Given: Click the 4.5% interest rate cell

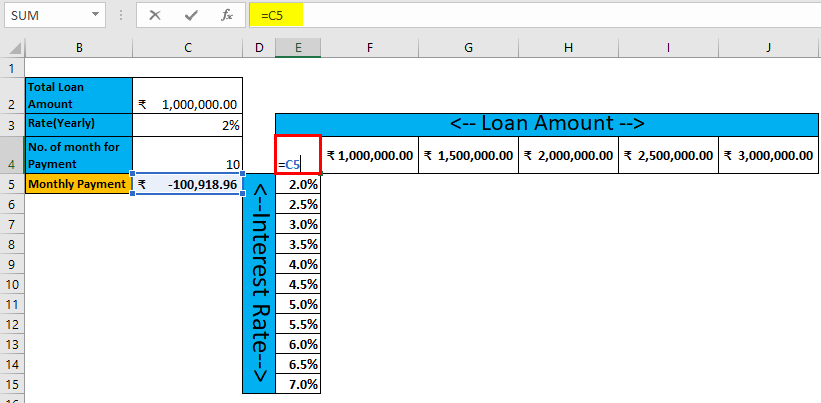Looking at the screenshot, I should 298,284.
